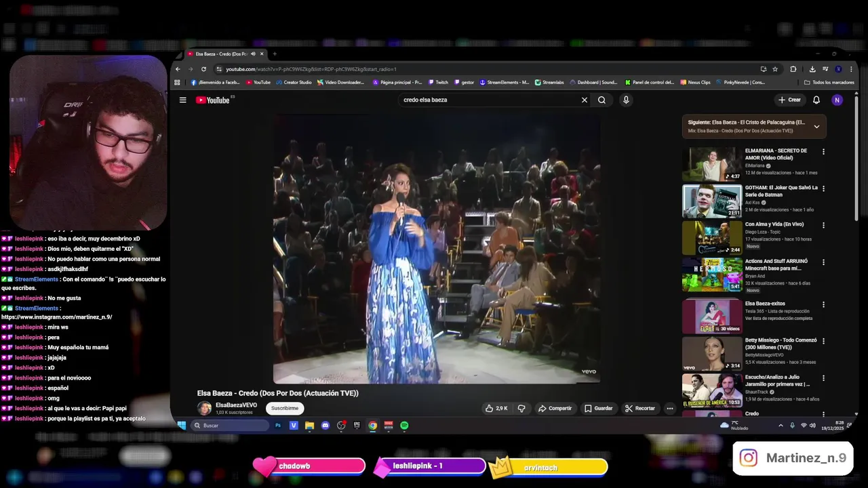Open File Explorer from the taskbar

click(309, 426)
